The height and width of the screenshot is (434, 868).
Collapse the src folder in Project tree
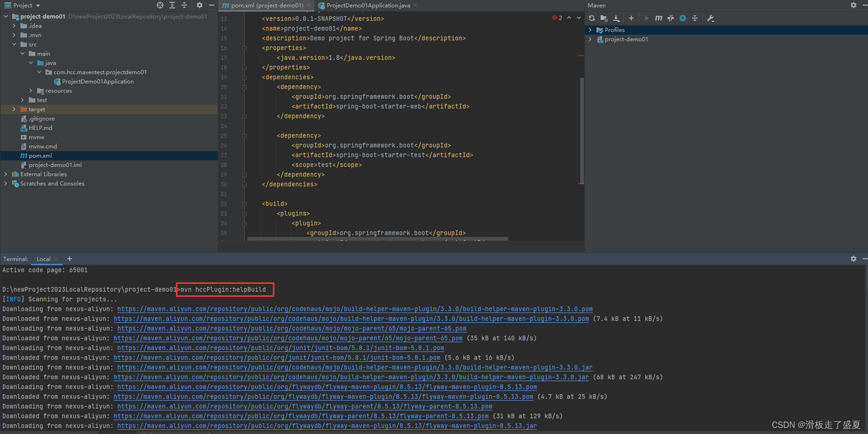(x=14, y=44)
